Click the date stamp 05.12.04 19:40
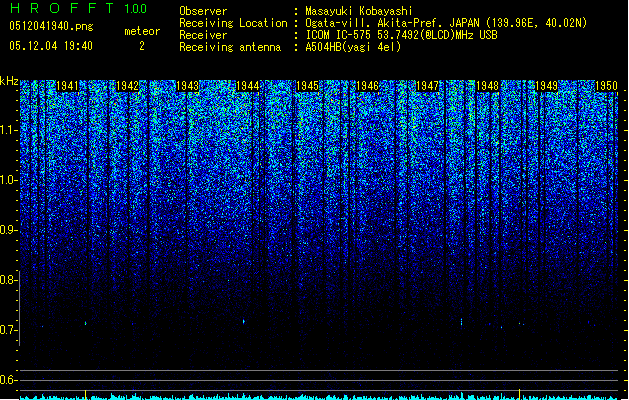The width and height of the screenshot is (629, 400). pyautogui.click(x=51, y=46)
